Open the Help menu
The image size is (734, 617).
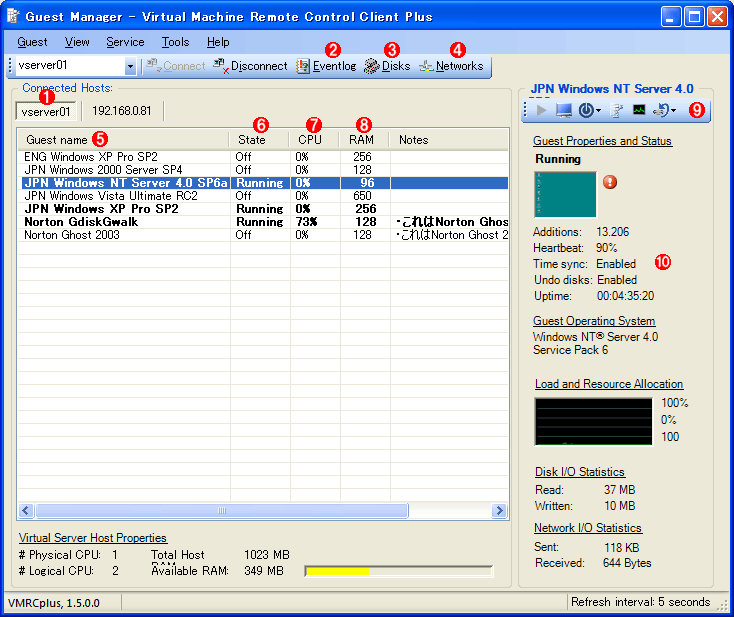(x=218, y=42)
